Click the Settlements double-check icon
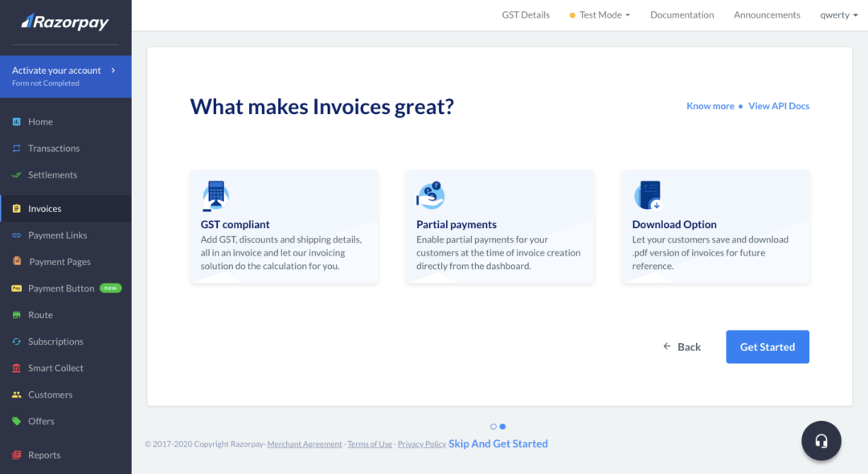Screen dimensions: 868x474 click(x=16, y=175)
